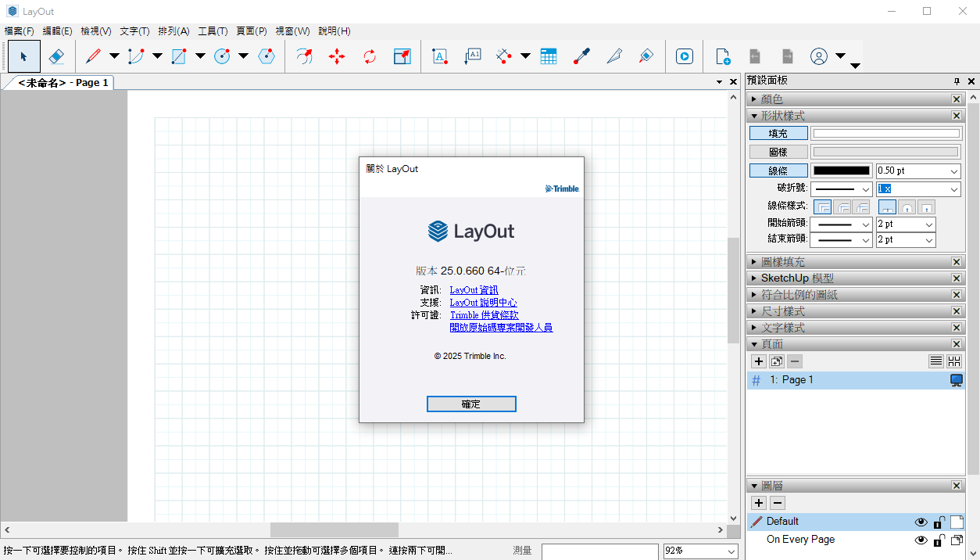This screenshot has height=560, width=980.
Task: Select the Rotate tool
Action: [370, 56]
